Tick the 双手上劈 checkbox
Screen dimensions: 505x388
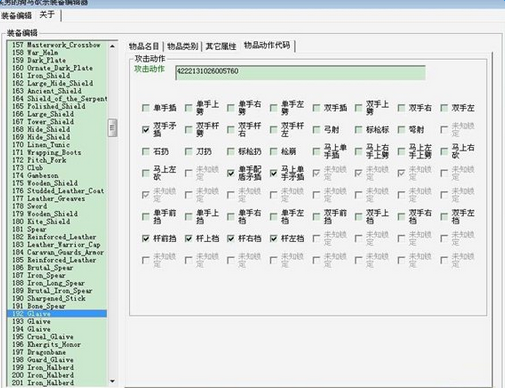click(x=359, y=108)
